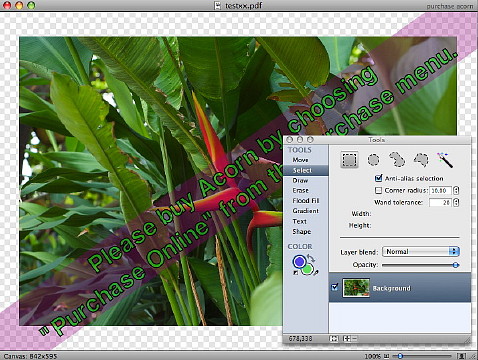Screen dimensions: 478x360
Task: Choose the elliptical selection tool icon
Action: pos(373,160)
